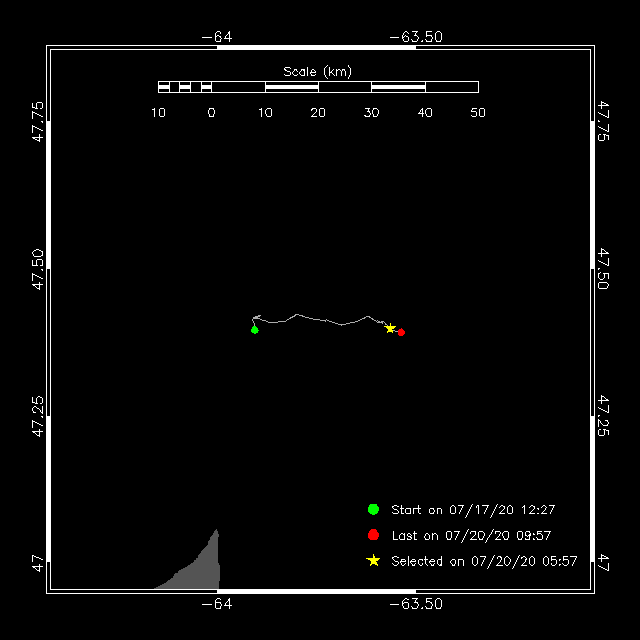Click the 47.50 latitude label on the left
This screenshot has height=640, width=640.
[37, 268]
